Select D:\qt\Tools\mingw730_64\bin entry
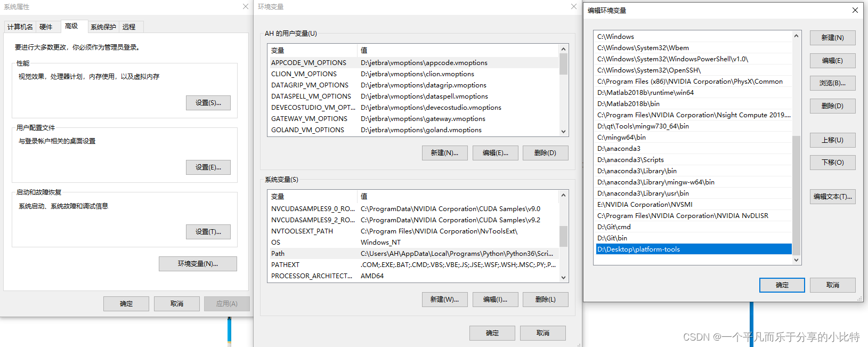Viewport: 868px width, 347px height. (x=694, y=126)
